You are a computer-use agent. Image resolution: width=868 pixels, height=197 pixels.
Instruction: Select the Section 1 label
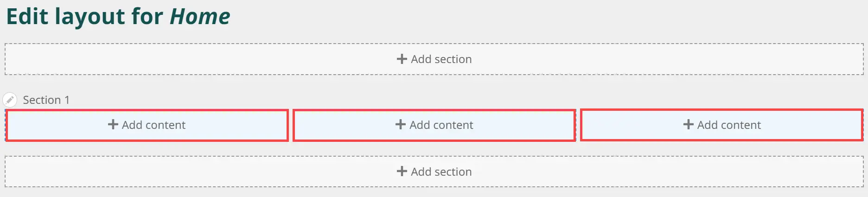click(46, 100)
